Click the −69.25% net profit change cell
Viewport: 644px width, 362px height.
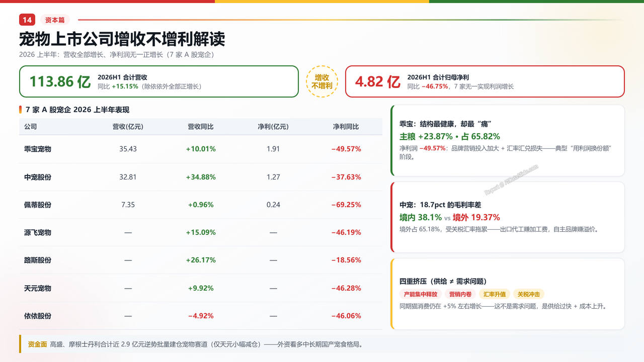pos(346,205)
